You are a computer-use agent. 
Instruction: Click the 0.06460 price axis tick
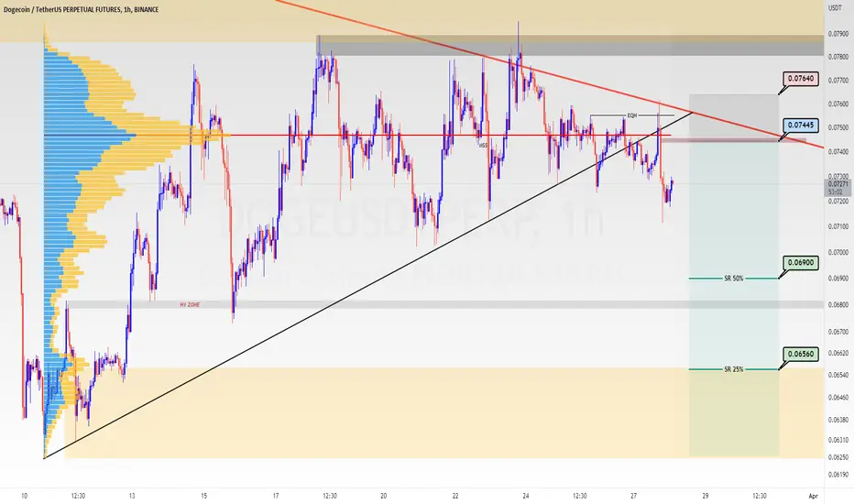[x=838, y=398]
